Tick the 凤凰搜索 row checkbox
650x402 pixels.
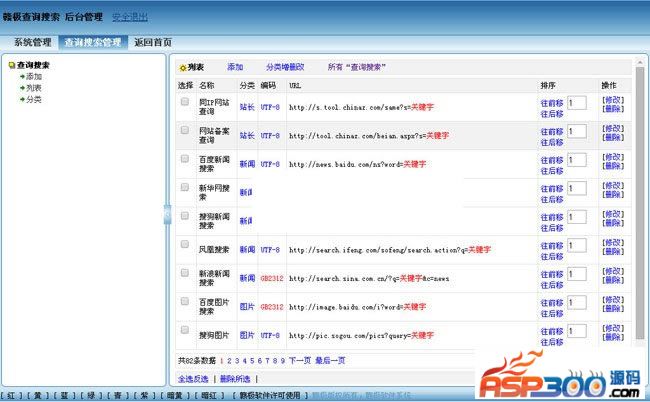185,244
